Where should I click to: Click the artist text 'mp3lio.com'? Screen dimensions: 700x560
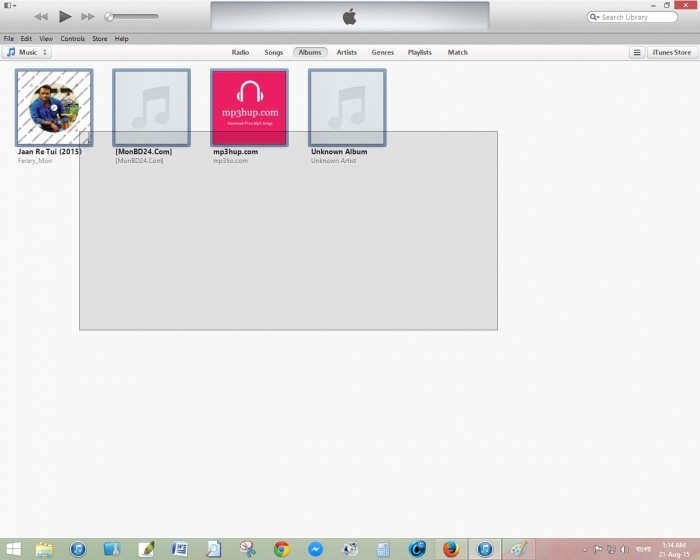tap(230, 161)
